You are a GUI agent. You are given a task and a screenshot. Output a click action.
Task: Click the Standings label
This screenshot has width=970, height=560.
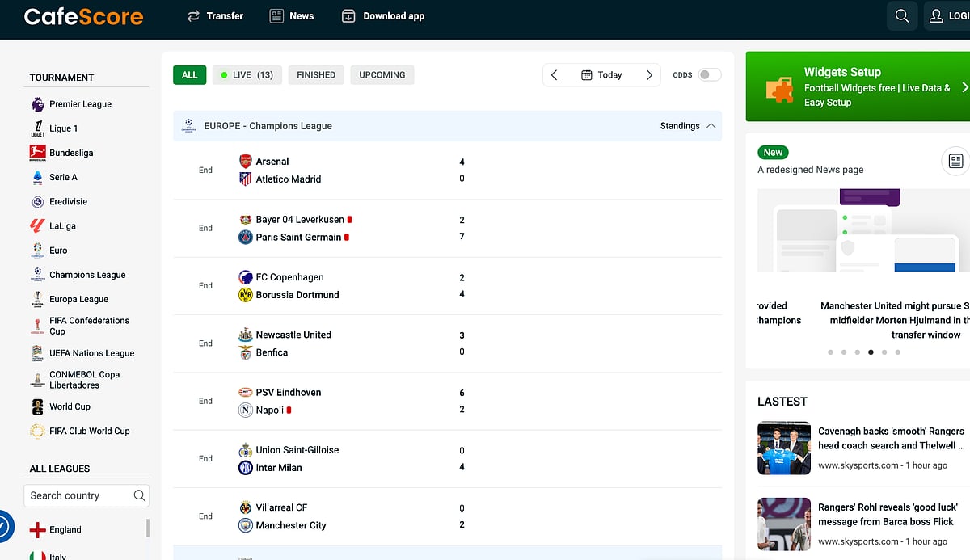click(x=680, y=126)
